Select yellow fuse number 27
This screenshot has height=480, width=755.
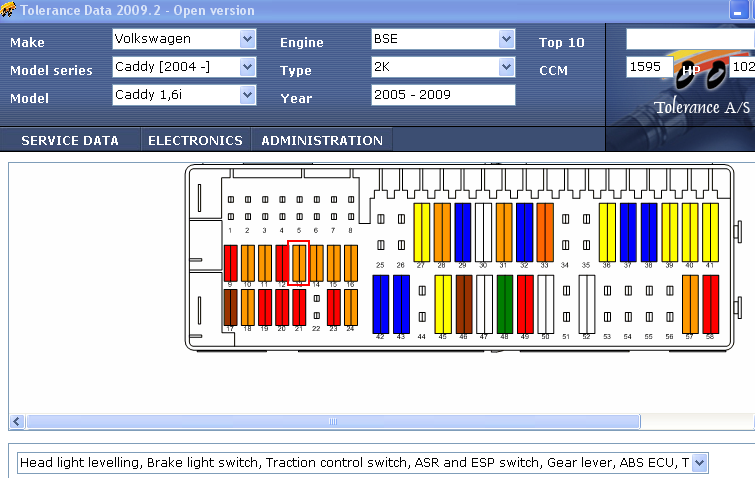click(422, 233)
